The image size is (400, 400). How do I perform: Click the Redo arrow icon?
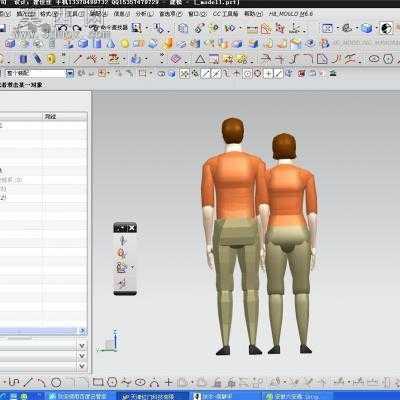[77, 29]
